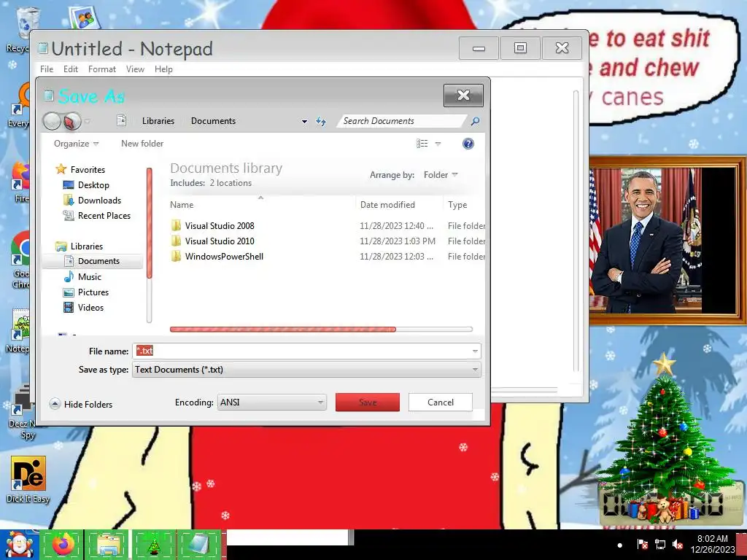Click the muted volume tray icon
Image resolution: width=747 pixels, height=560 pixels.
678,544
